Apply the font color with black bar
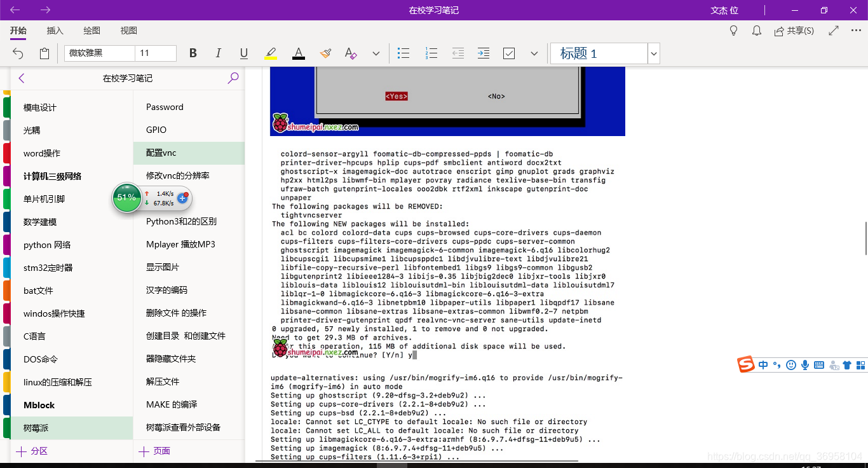The width and height of the screenshot is (868, 468). coord(298,53)
